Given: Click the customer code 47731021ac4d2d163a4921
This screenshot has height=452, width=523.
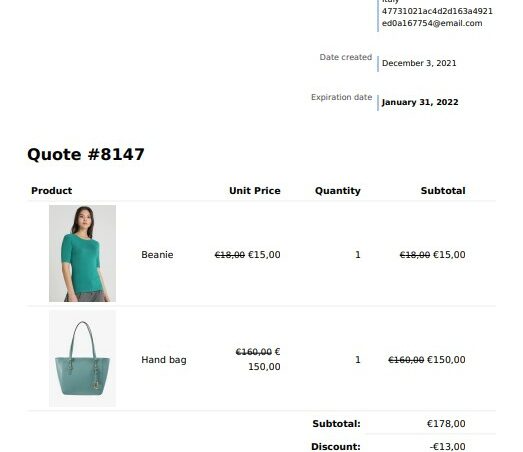Looking at the screenshot, I should point(437,11).
